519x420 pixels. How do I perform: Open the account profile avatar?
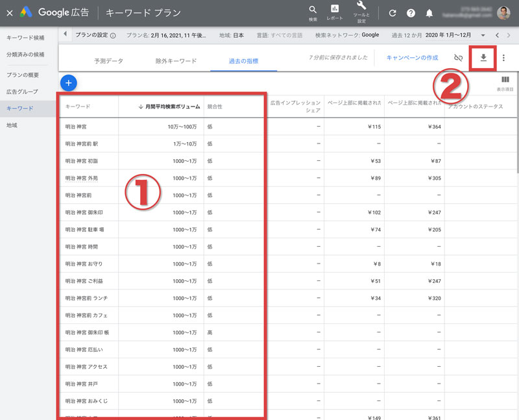(503, 13)
